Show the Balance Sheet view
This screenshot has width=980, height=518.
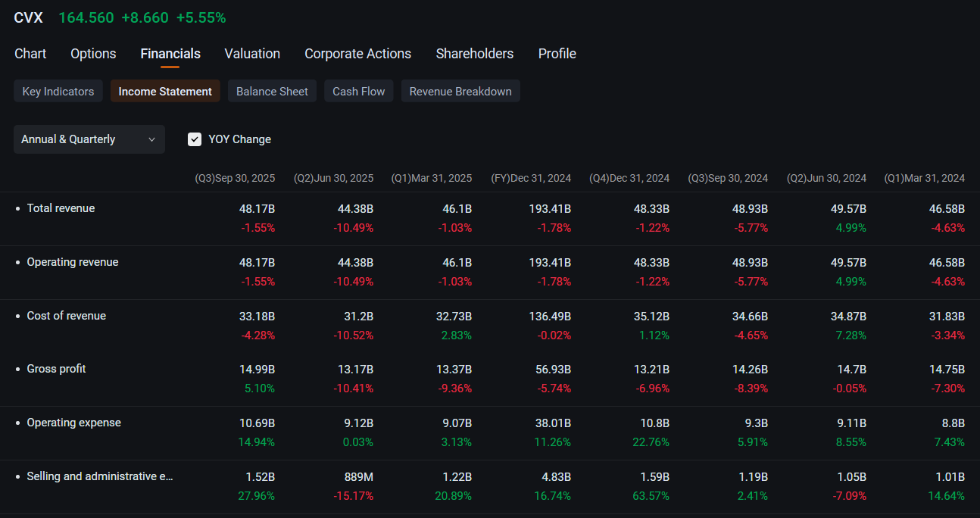pos(272,91)
